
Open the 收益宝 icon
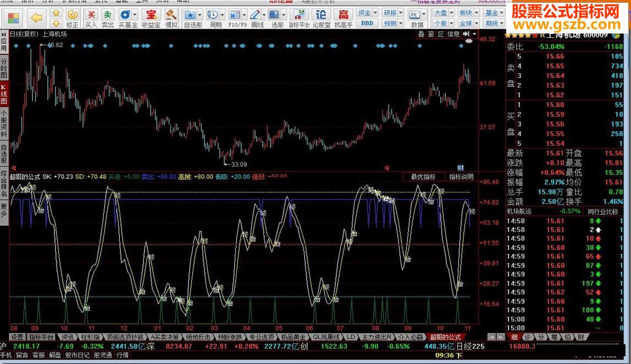pyautogui.click(x=151, y=18)
